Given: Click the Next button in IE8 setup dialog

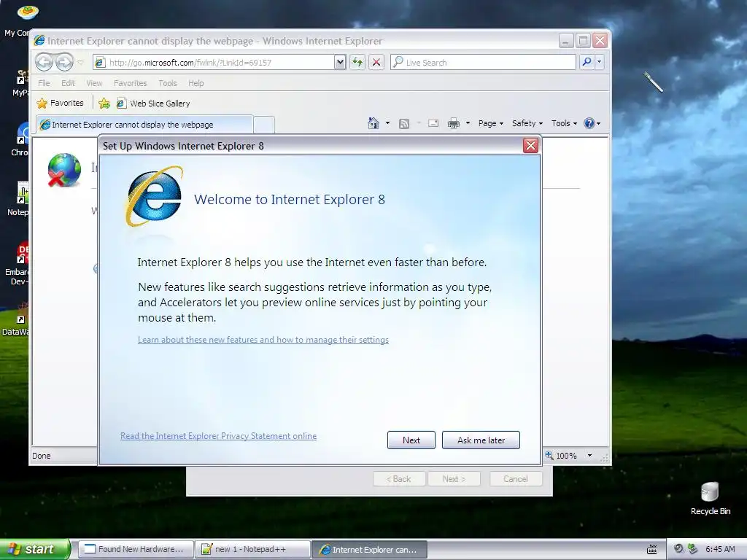Looking at the screenshot, I should [x=411, y=440].
